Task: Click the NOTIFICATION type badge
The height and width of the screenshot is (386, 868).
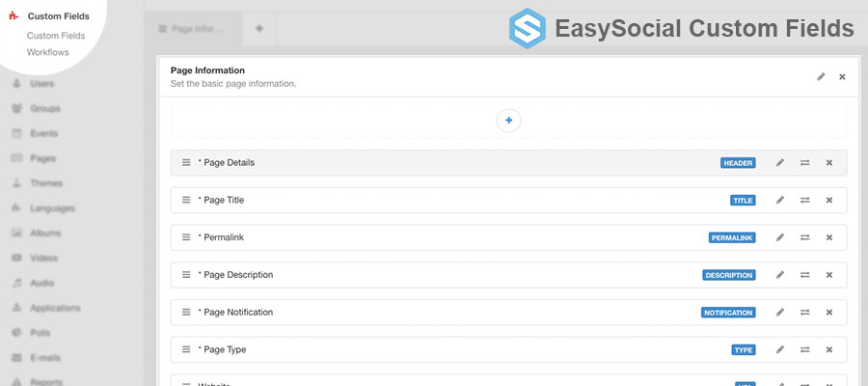Action: [728, 313]
